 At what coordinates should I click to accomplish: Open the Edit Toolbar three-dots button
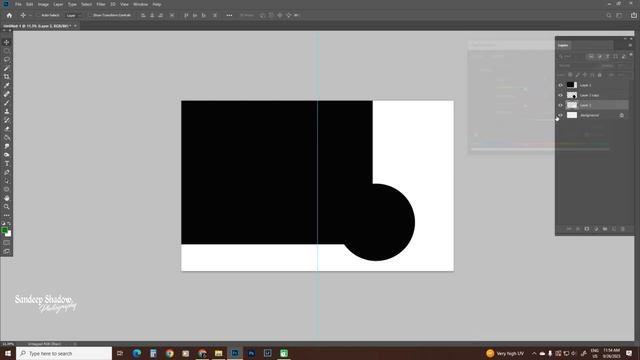[7, 215]
